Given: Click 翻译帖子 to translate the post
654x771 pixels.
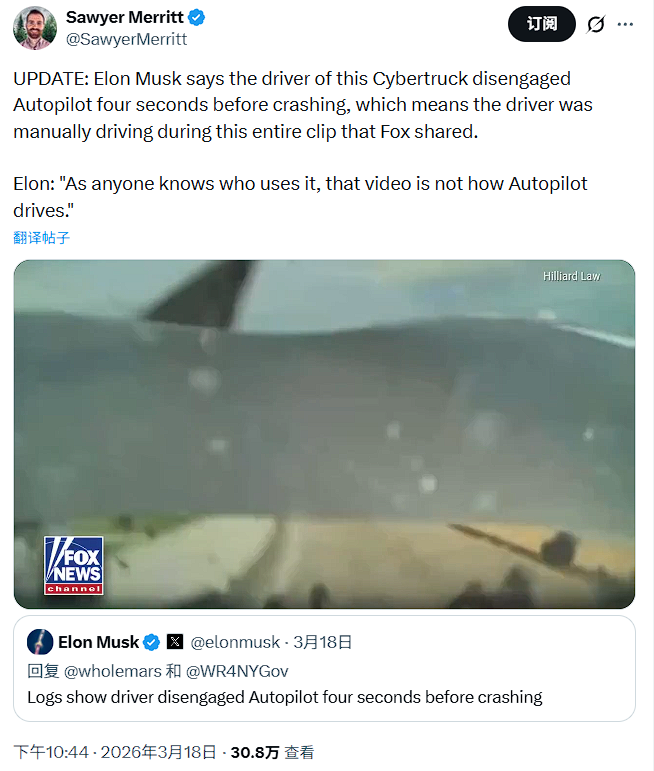Looking at the screenshot, I should (x=42, y=238).
